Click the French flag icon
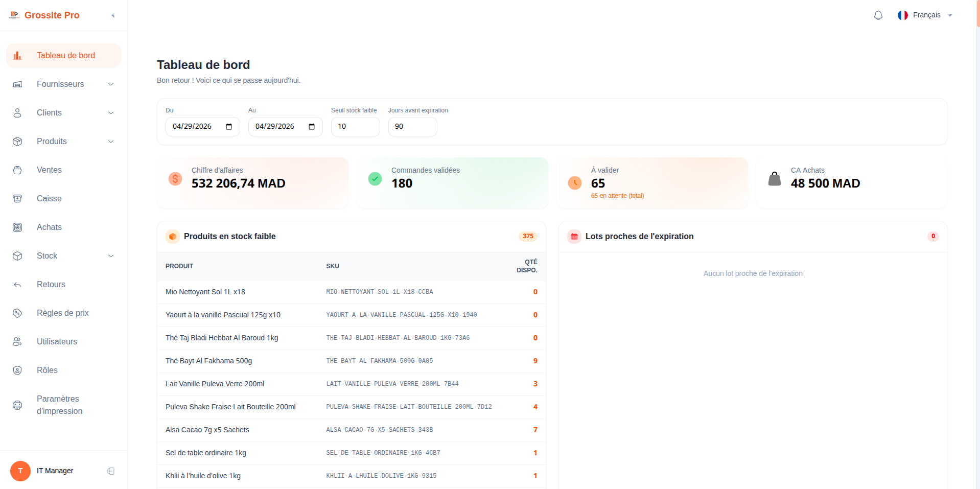980x489 pixels. point(903,15)
